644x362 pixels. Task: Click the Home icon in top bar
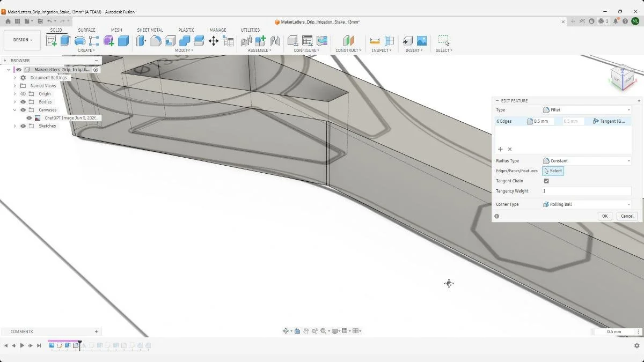coord(8,21)
